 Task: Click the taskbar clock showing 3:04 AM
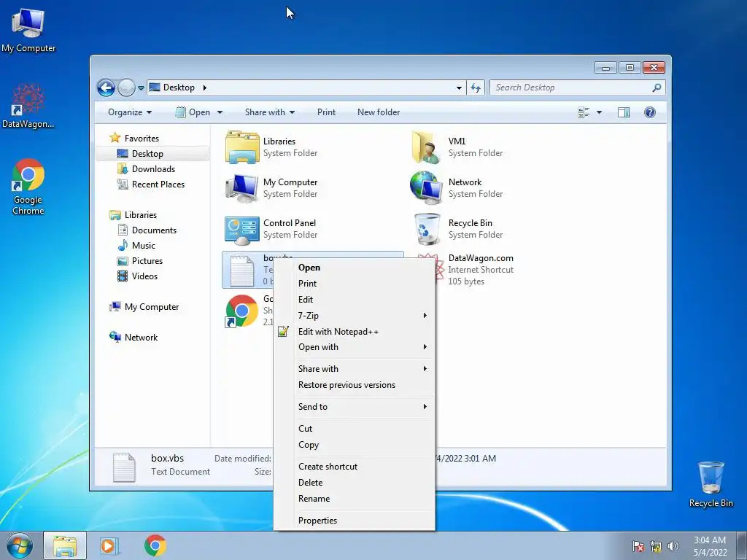710,546
